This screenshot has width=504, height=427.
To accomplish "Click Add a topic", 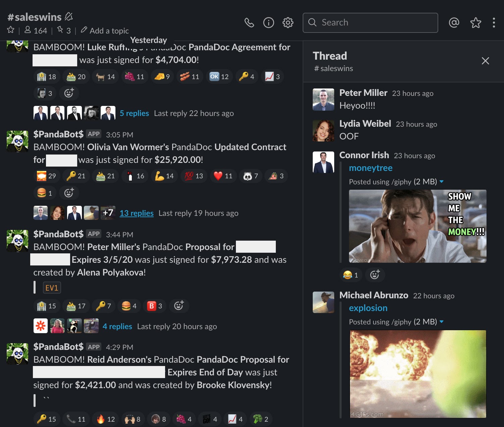I will click(x=105, y=30).
